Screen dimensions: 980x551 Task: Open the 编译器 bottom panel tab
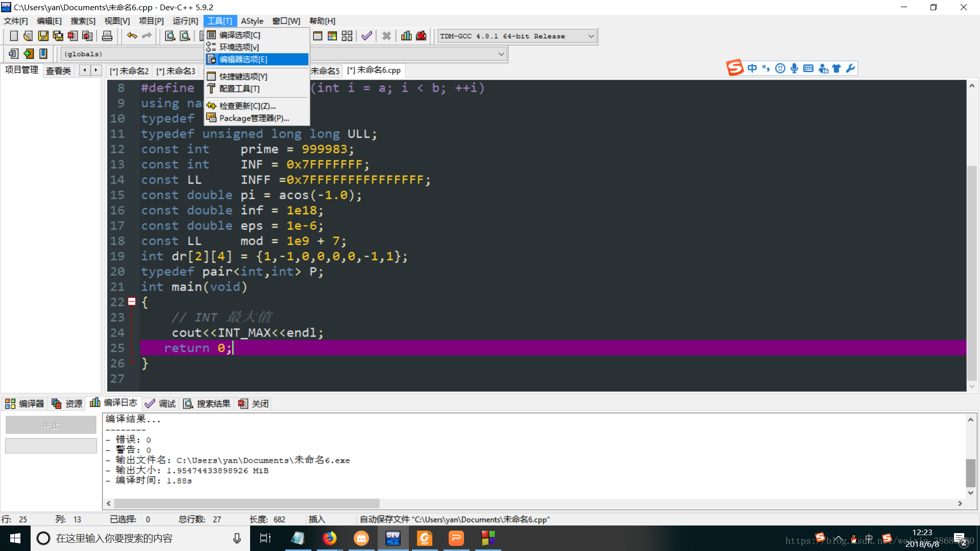point(24,404)
